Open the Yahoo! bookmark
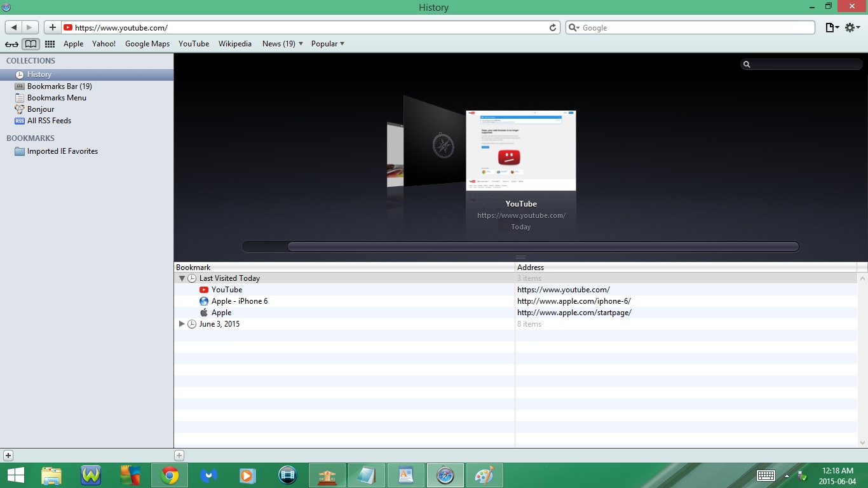 pos(104,44)
